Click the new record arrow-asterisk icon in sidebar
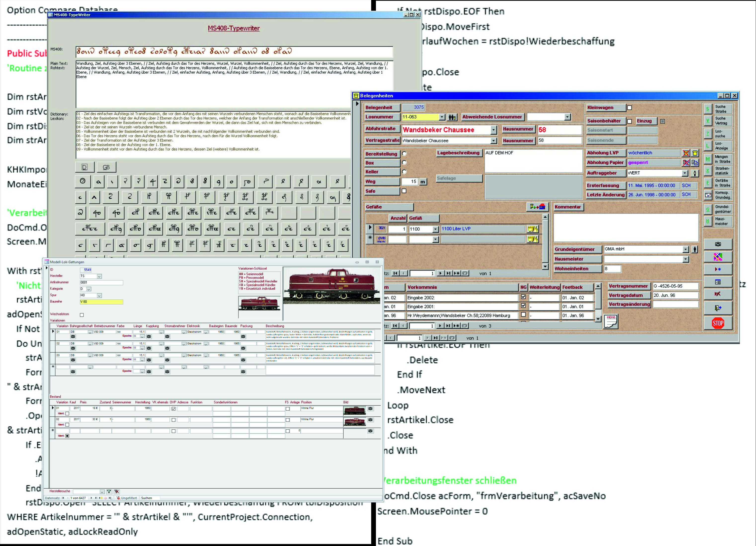The width and height of the screenshot is (756, 546). pyautogui.click(x=718, y=269)
